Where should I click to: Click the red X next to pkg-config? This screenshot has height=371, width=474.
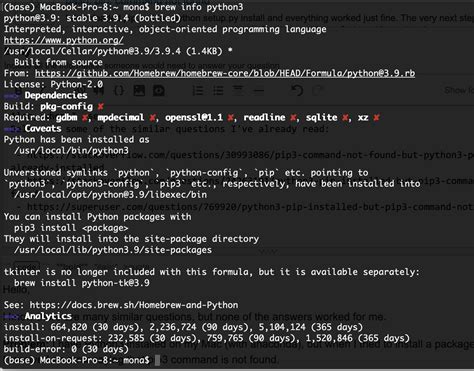(x=101, y=107)
